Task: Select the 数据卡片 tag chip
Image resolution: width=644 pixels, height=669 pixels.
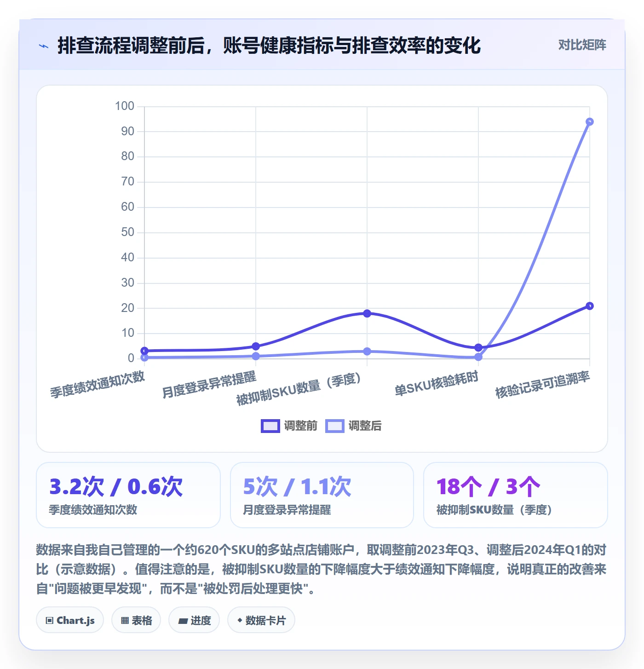Action: 261,620
